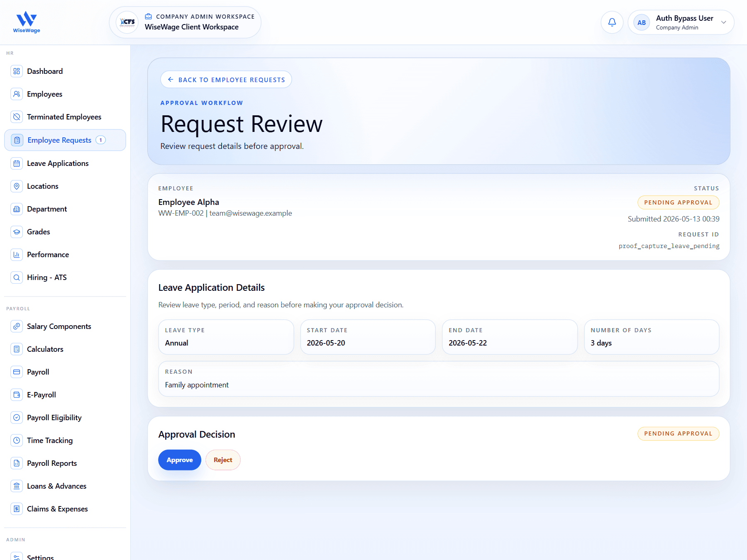This screenshot has width=747, height=560.
Task: Open Loans & Advances menu item
Action: 65,486
